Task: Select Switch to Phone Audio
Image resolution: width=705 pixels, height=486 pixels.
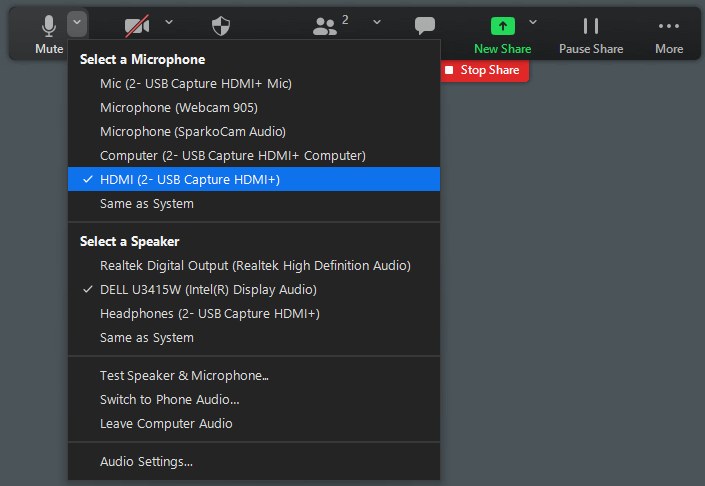Action: 254,400
